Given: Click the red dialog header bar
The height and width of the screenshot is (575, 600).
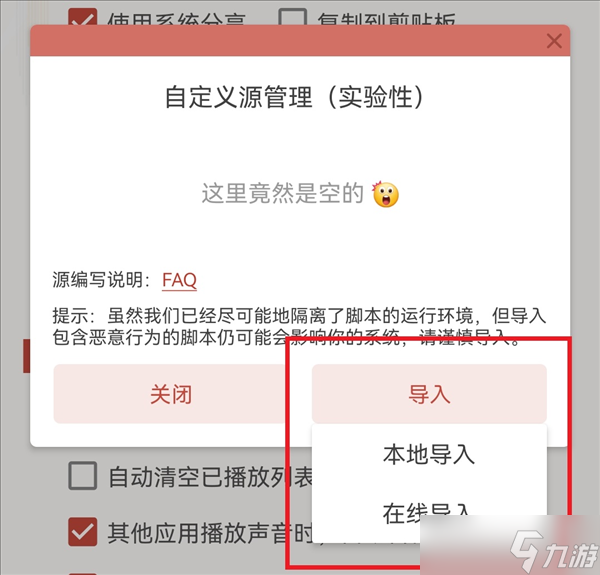Looking at the screenshot, I should (300, 41).
